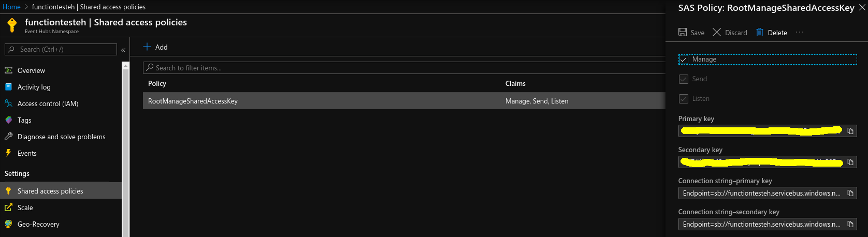Image resolution: width=868 pixels, height=237 pixels.
Task: Toggle the Manage checkbox
Action: tap(684, 60)
